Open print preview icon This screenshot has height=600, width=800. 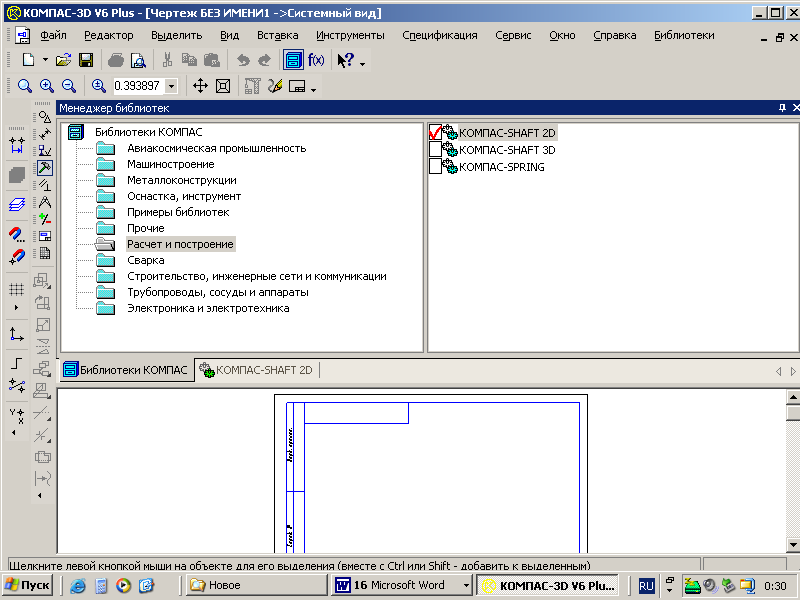[138, 60]
